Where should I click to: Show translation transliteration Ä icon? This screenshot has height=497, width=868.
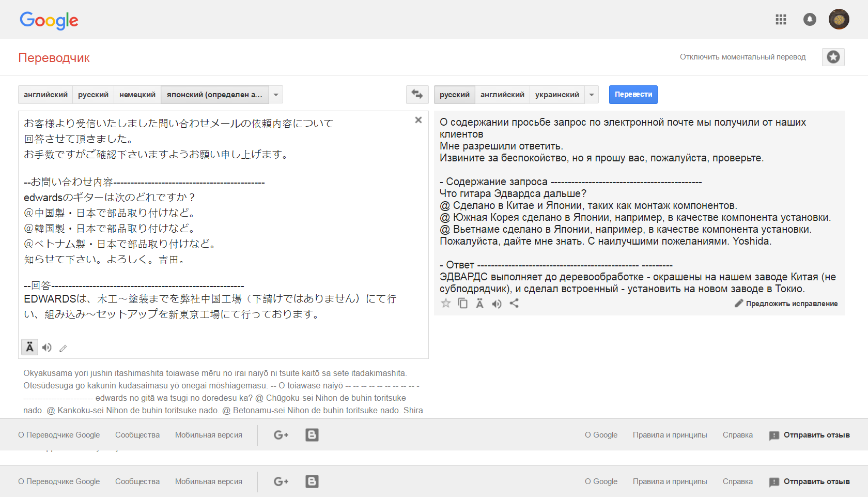(x=480, y=304)
